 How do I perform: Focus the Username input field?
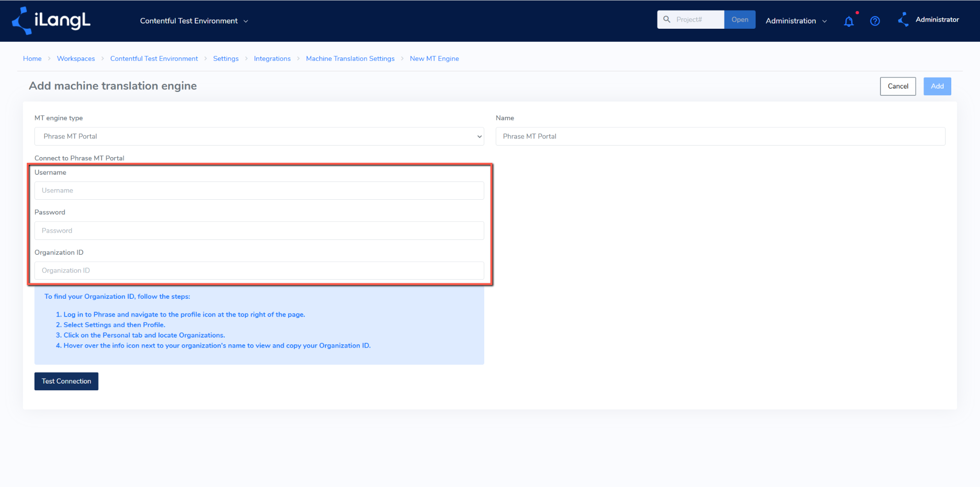(259, 190)
